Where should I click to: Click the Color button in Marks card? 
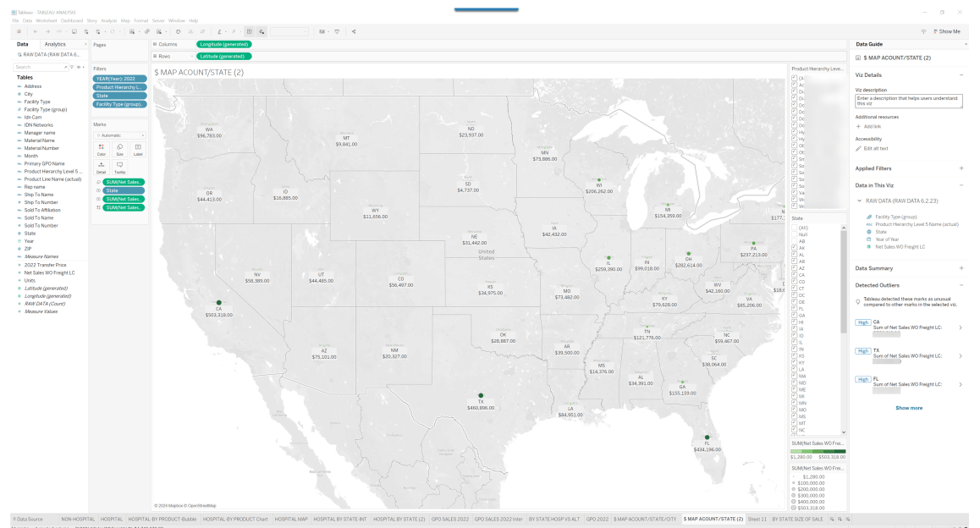[102, 150]
